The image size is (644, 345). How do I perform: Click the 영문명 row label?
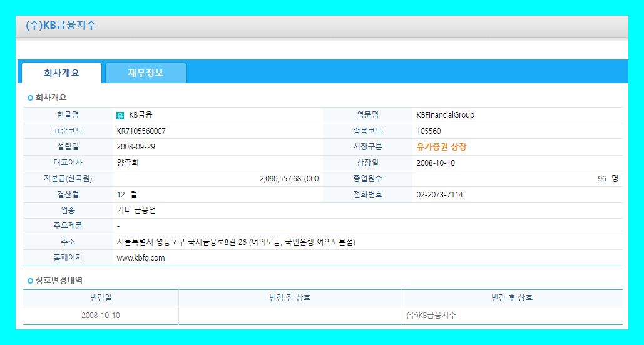(x=367, y=115)
